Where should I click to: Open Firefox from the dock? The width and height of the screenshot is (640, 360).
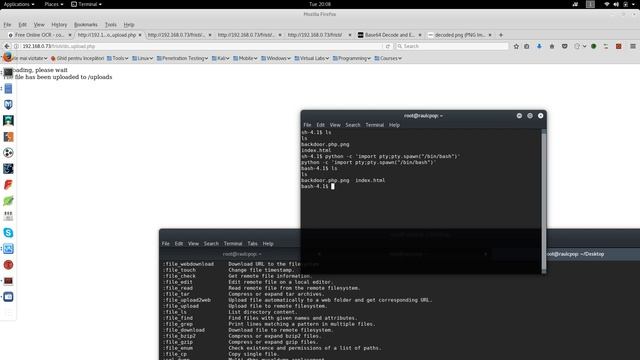coord(7,57)
